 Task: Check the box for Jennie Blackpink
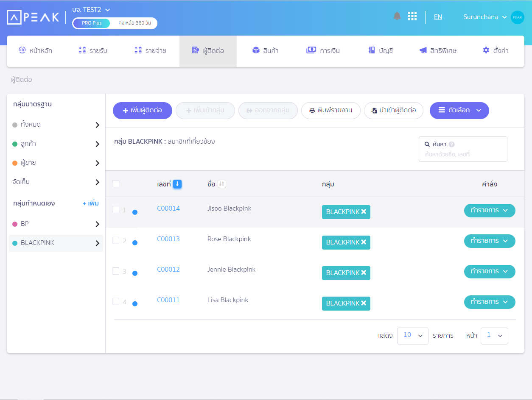pos(115,271)
